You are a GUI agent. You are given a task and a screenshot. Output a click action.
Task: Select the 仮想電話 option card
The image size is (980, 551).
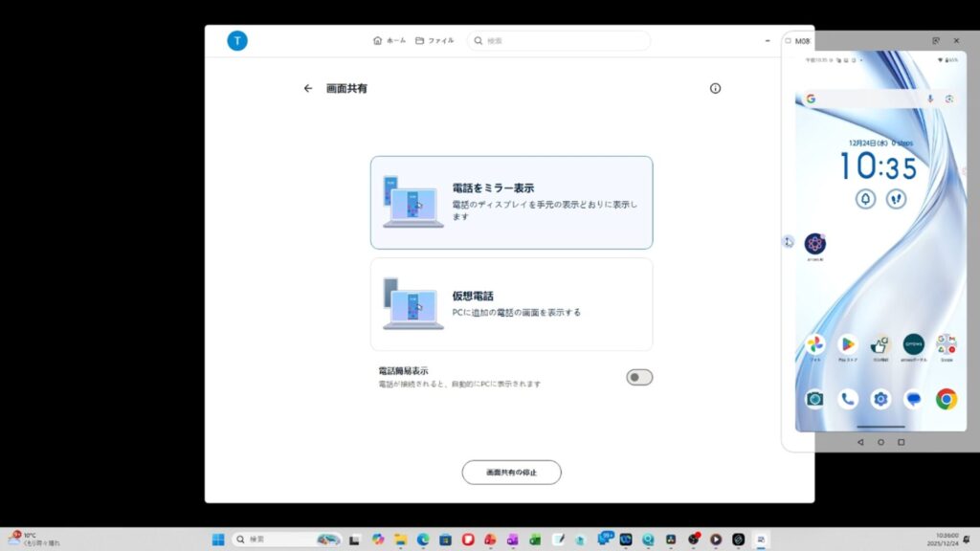click(x=511, y=304)
